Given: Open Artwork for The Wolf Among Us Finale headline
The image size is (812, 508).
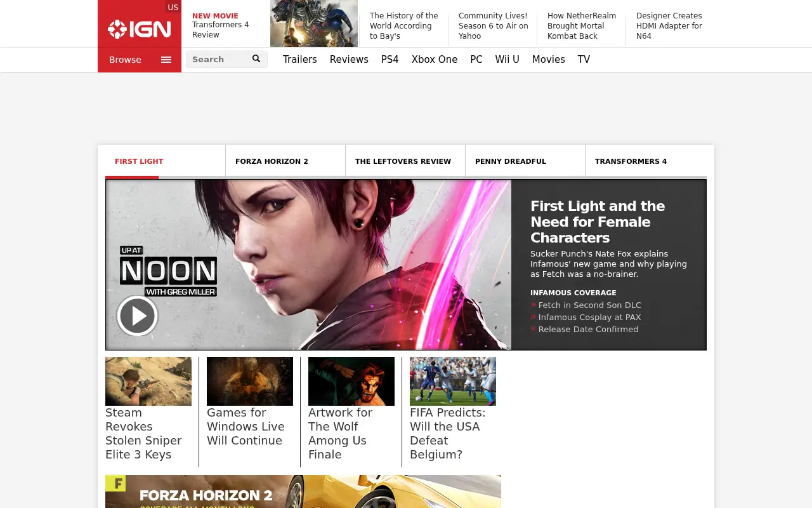Looking at the screenshot, I should (x=341, y=434).
